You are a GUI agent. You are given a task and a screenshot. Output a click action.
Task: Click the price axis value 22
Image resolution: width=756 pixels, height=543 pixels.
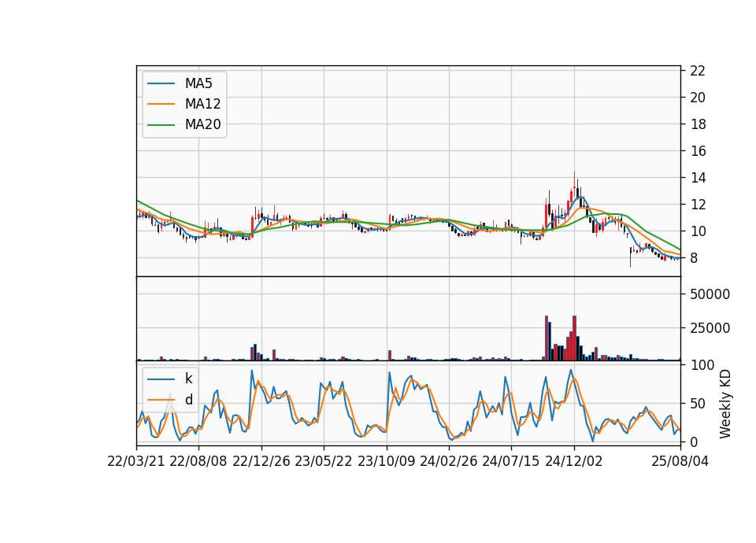(698, 71)
